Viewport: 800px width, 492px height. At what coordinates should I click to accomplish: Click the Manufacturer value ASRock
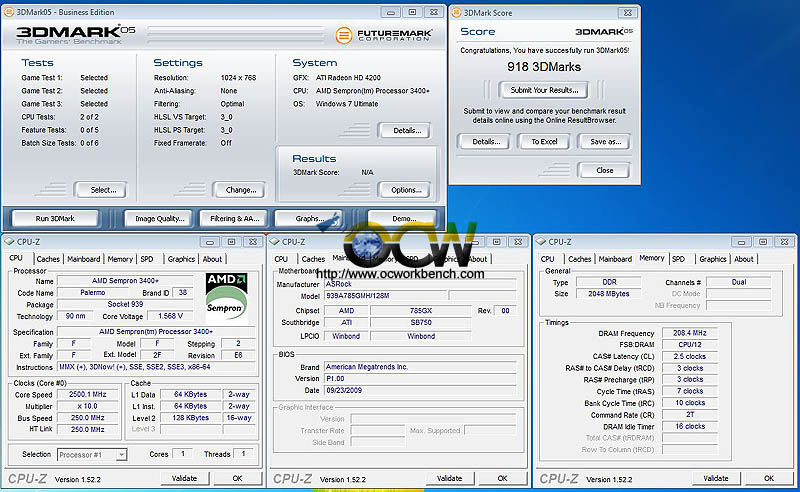tap(420, 284)
